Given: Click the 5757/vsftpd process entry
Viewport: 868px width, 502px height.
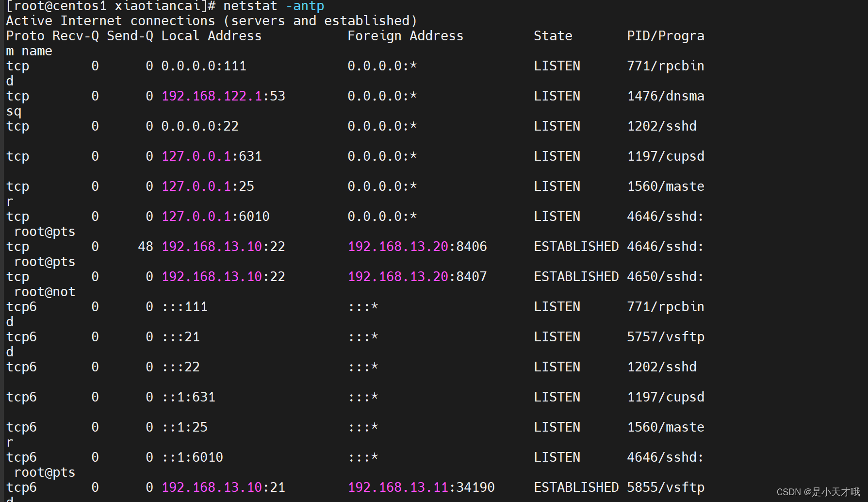Looking at the screenshot, I should (x=665, y=336).
